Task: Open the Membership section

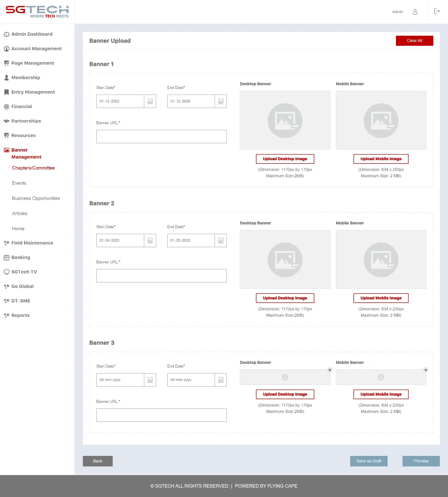Action: [x=26, y=77]
